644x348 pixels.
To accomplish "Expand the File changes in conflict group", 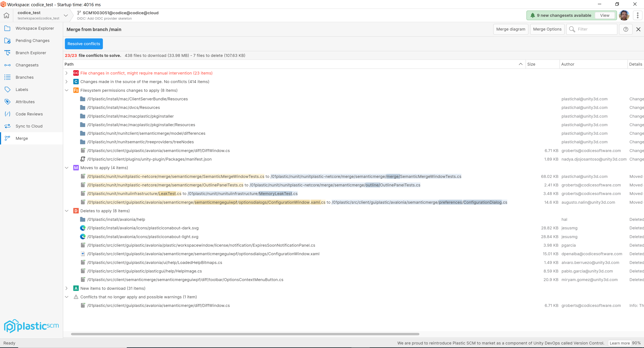I will [66, 73].
